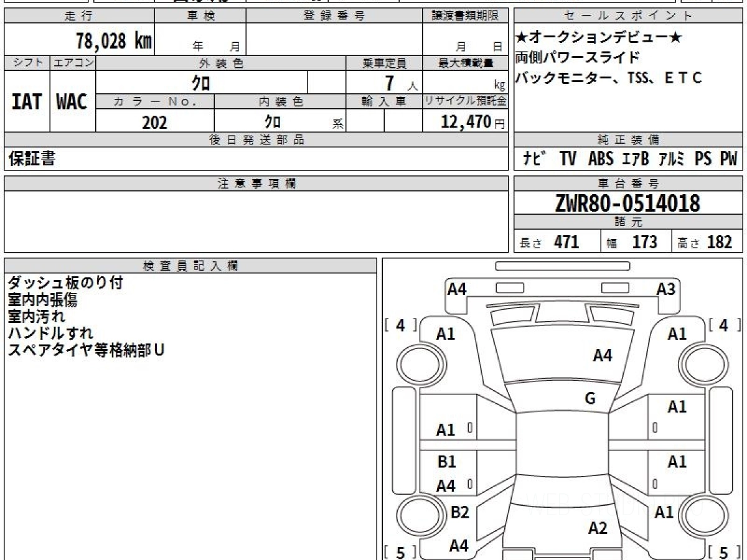This screenshot has width=747, height=560.
Task: Select the IAT shift value
Action: [27, 102]
